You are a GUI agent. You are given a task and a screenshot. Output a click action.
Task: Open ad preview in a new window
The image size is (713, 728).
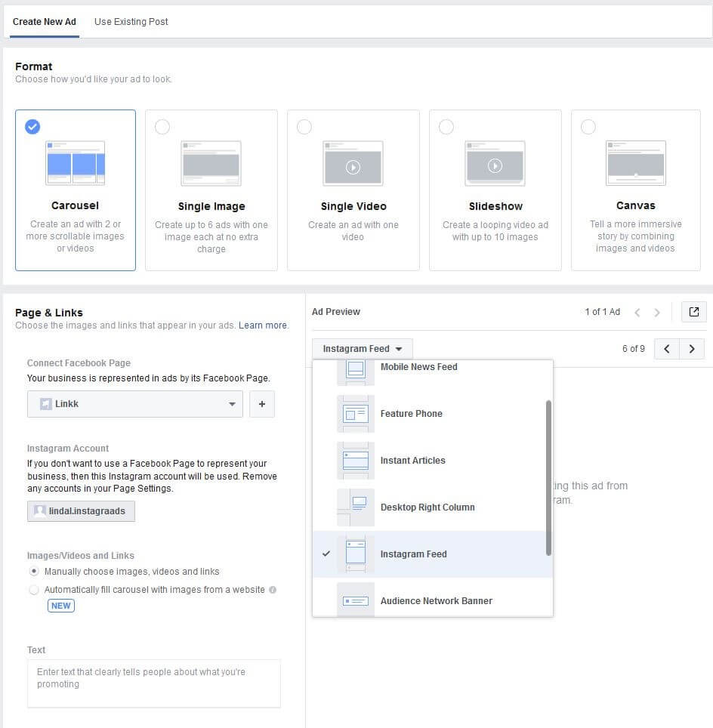(694, 312)
